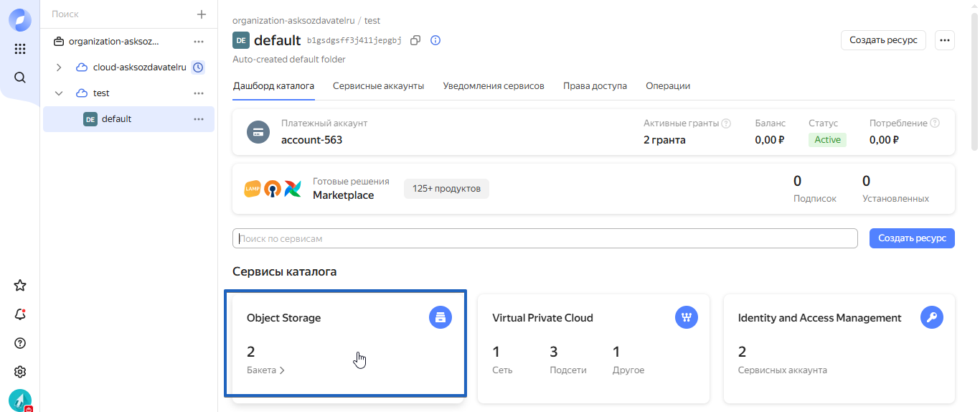Focus the Поиск field in sidebar

click(x=118, y=14)
